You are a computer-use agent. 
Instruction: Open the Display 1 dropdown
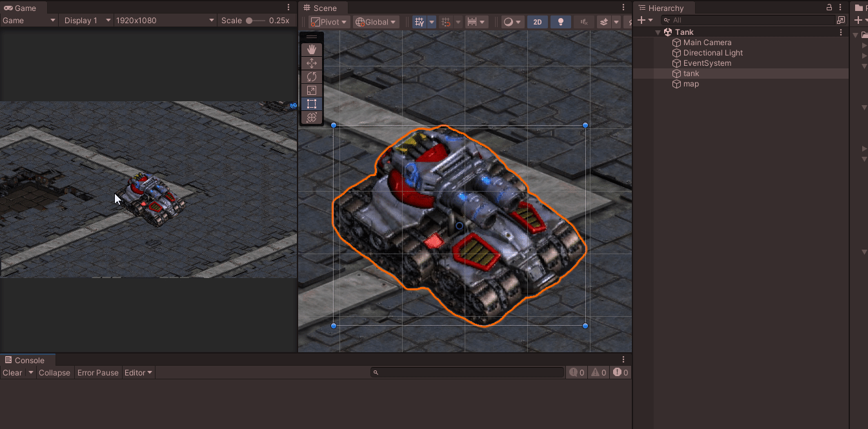coord(87,21)
